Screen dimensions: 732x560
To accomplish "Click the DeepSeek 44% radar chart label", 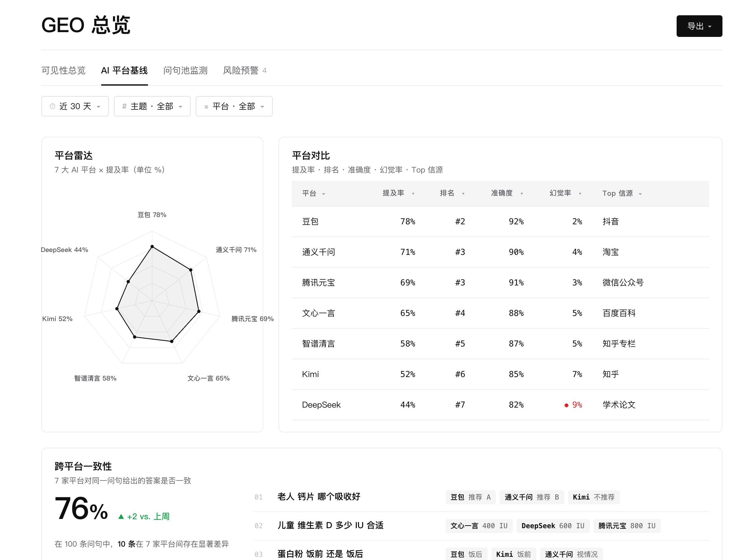I will pyautogui.click(x=64, y=250).
